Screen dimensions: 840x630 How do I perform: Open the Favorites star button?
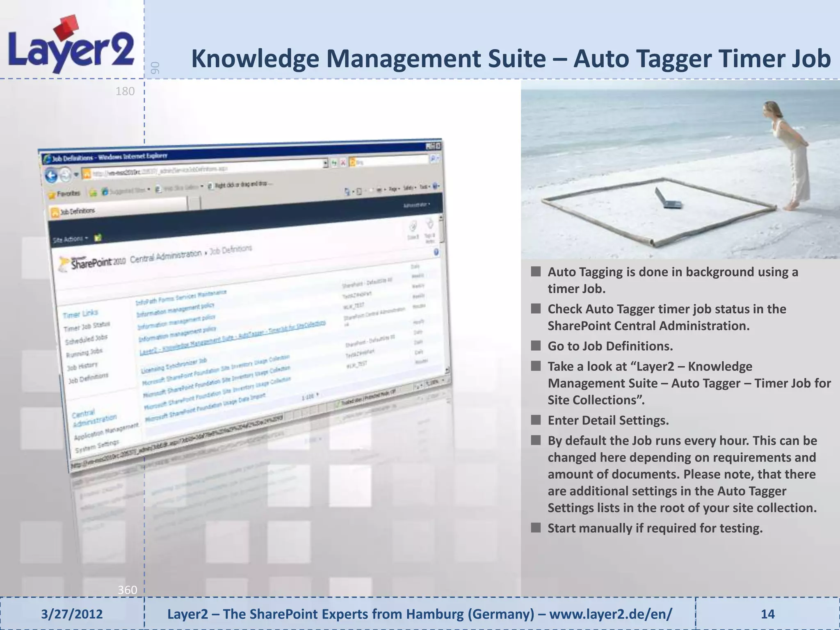point(65,193)
